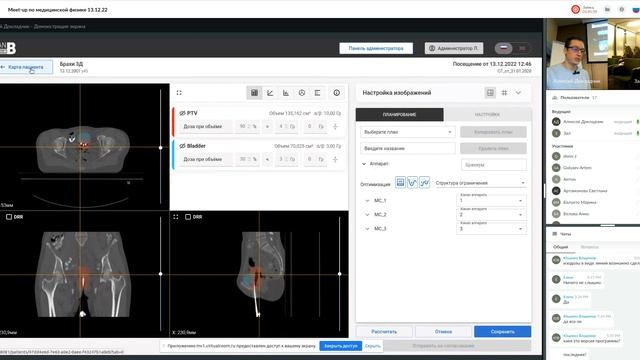Click the Рассчитать button

(x=384, y=331)
